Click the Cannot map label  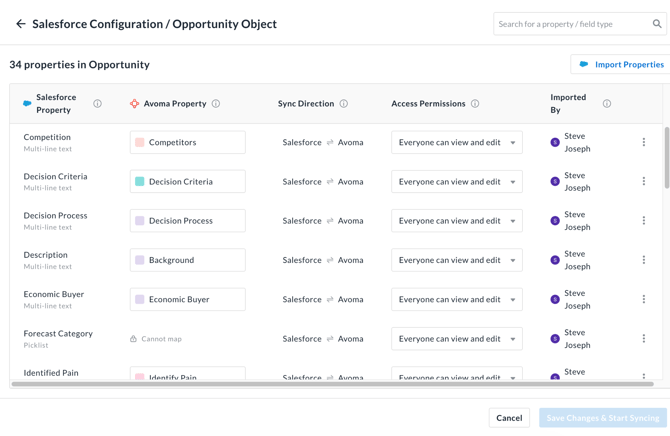pyautogui.click(x=162, y=339)
